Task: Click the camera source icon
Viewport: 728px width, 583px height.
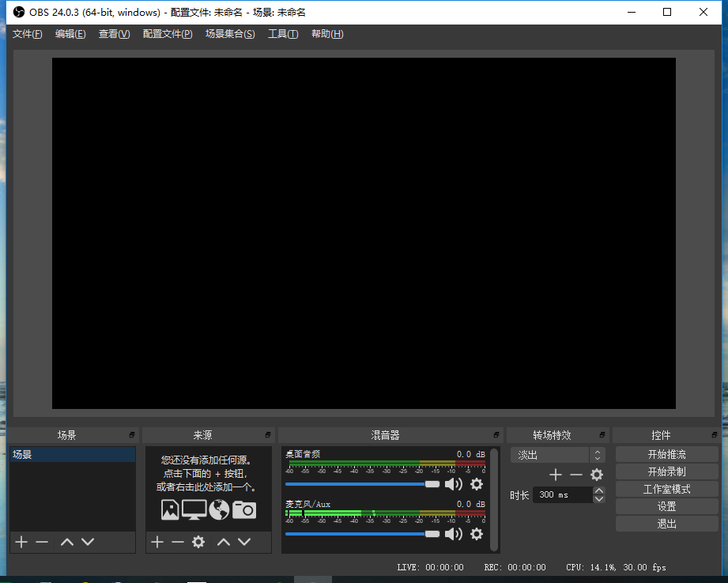Action: tap(244, 509)
